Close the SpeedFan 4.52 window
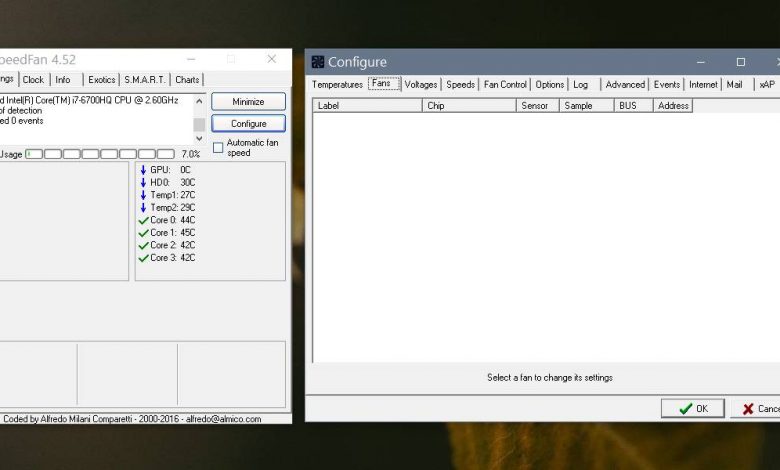Viewport: 780px width, 470px height. coord(272,59)
